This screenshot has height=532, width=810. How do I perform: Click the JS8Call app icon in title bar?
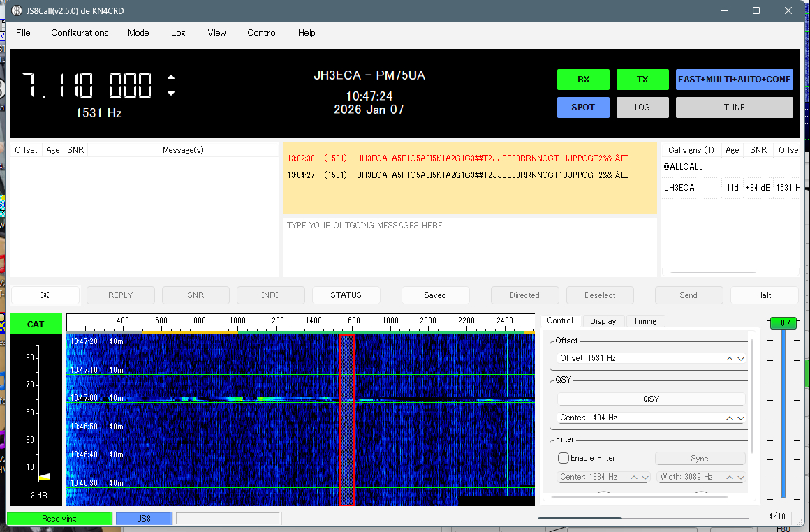point(16,10)
